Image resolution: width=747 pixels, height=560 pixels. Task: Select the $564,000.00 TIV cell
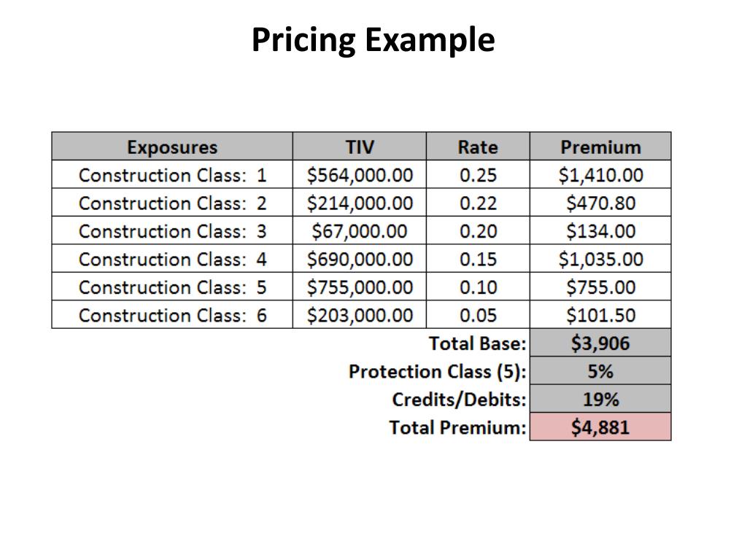click(x=359, y=174)
